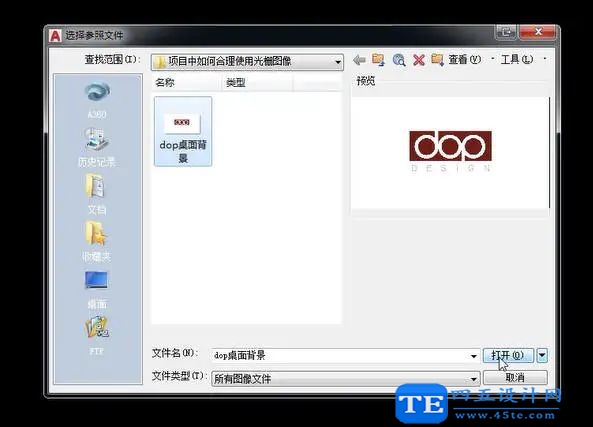Viewport: 593px width, 427px height.
Task: Sort by 类型 column header
Action: [x=257, y=82]
